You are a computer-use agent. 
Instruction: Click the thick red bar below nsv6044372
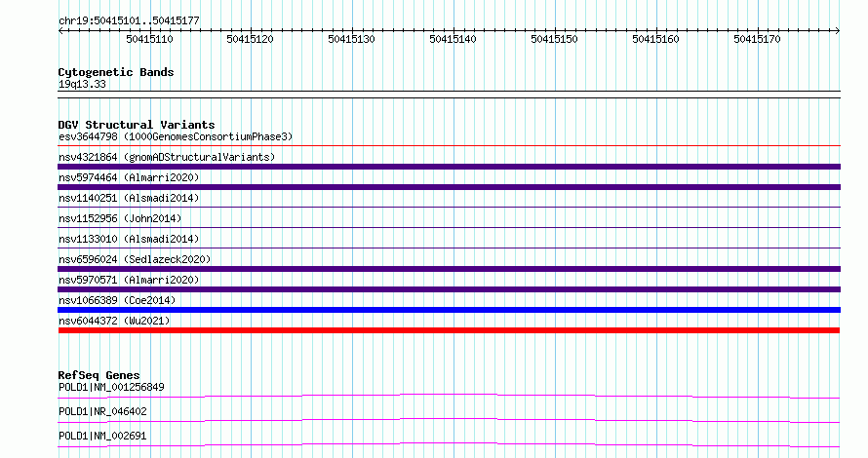[x=449, y=330]
